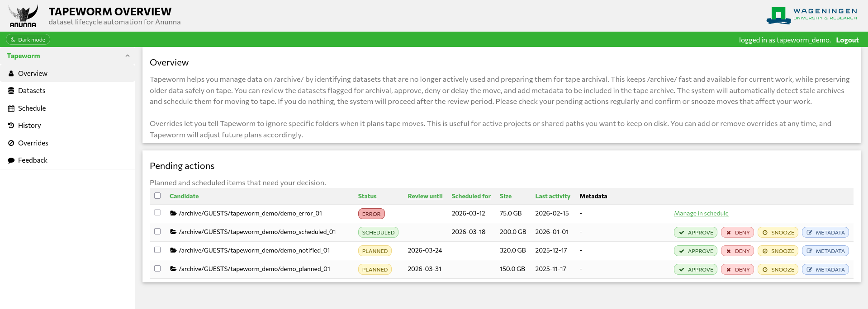Viewport: 868px width, 309px height.
Task: Go to the Datasets page
Action: [32, 91]
